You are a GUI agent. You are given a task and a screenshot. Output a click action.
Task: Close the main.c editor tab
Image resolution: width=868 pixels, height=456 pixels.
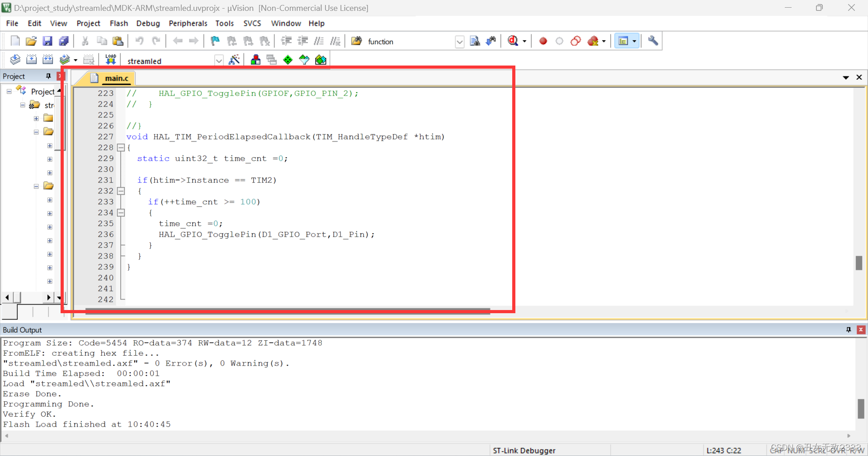coord(859,77)
